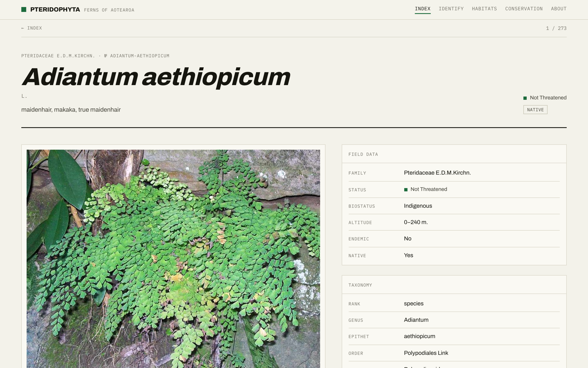Click the Biostatus value Indigenous
The width and height of the screenshot is (588, 368).
coord(418,206)
